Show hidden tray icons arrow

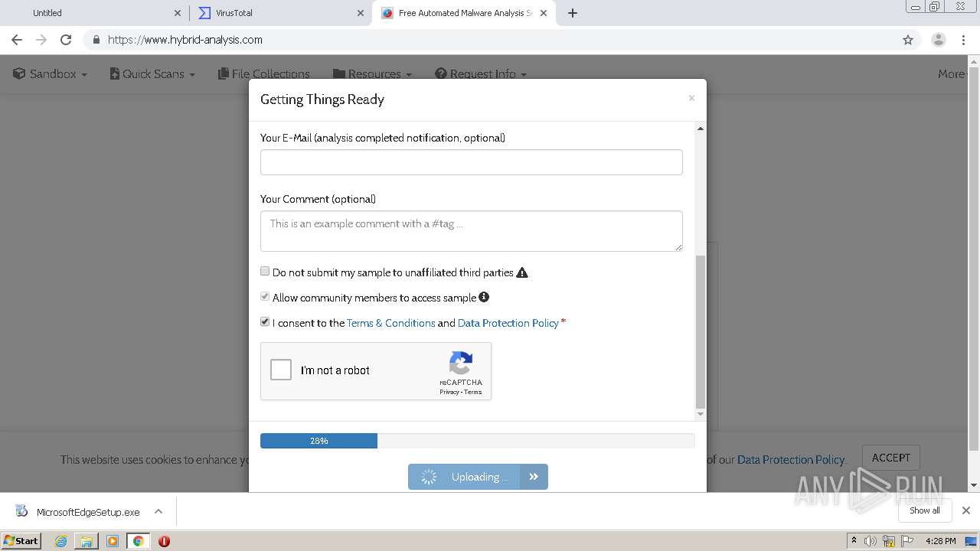(854, 540)
